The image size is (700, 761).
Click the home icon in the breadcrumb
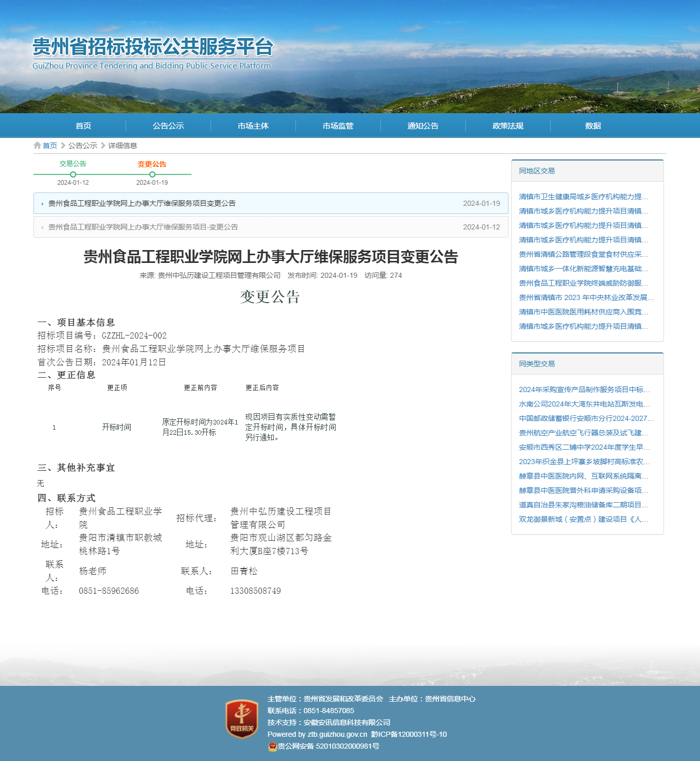[x=37, y=146]
